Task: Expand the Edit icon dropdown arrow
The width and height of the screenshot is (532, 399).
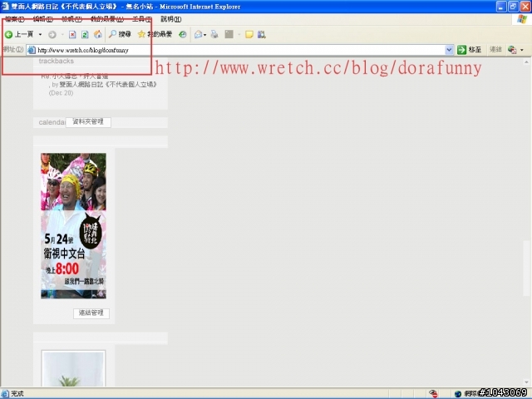Action: 239,34
